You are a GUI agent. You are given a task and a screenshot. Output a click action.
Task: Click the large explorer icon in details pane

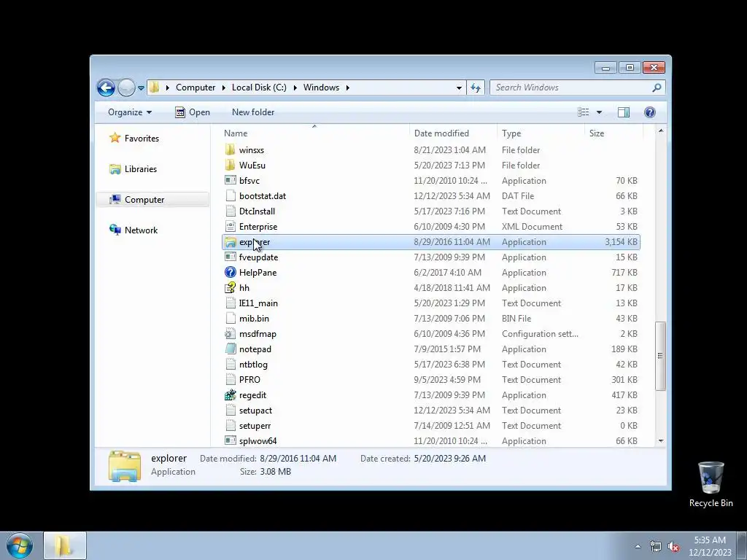[x=124, y=466]
